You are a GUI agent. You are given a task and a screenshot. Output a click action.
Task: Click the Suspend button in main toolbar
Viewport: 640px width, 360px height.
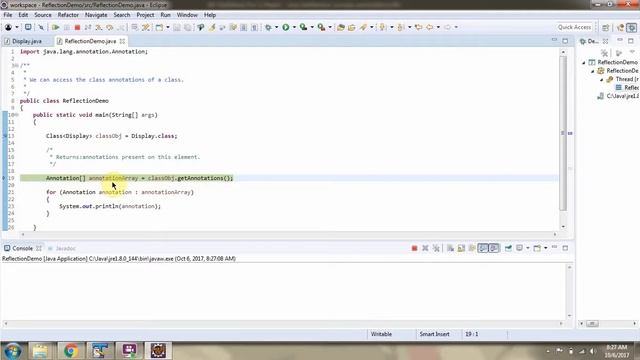67,27
